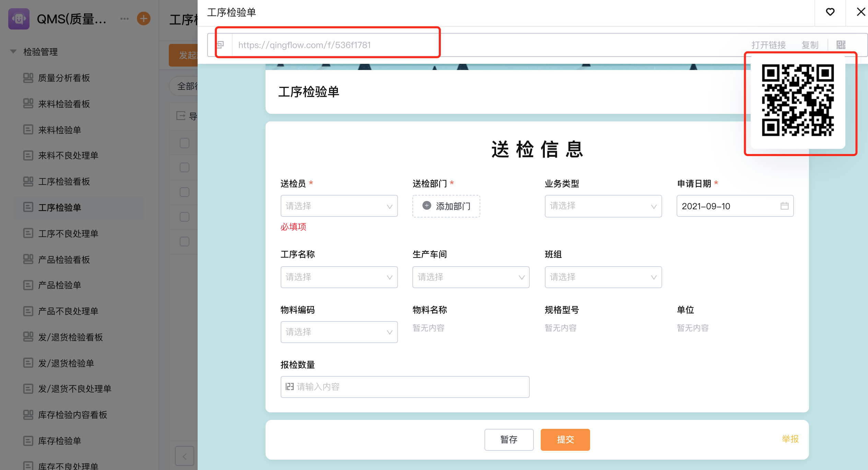
Task: Collapse the 检验管理 group
Action: 13,51
